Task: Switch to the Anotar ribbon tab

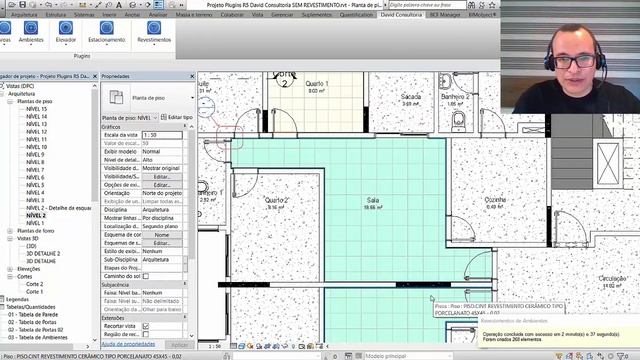Action: [x=132, y=15]
